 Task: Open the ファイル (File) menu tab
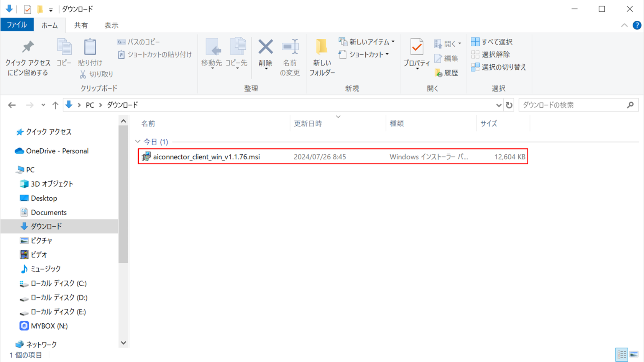(17, 25)
